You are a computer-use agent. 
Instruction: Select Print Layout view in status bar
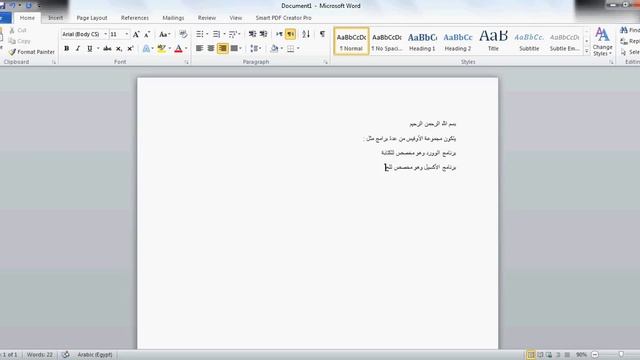[531, 355]
